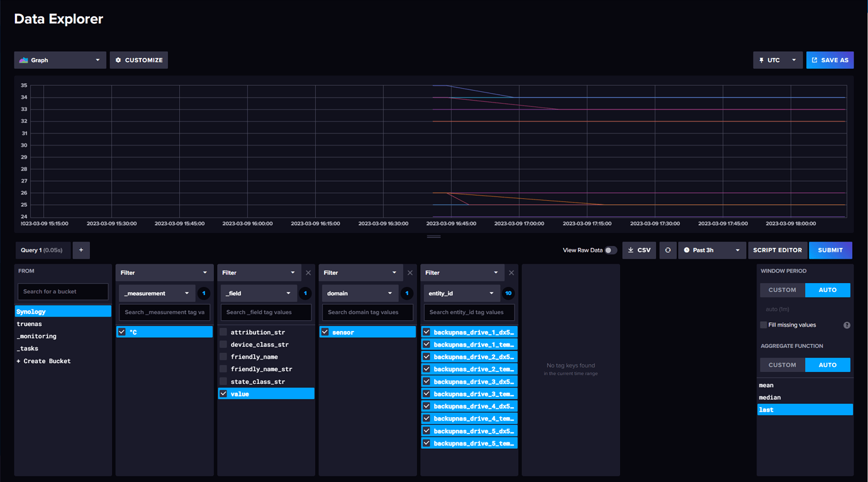Open the UTC timezone dropdown

coord(778,60)
